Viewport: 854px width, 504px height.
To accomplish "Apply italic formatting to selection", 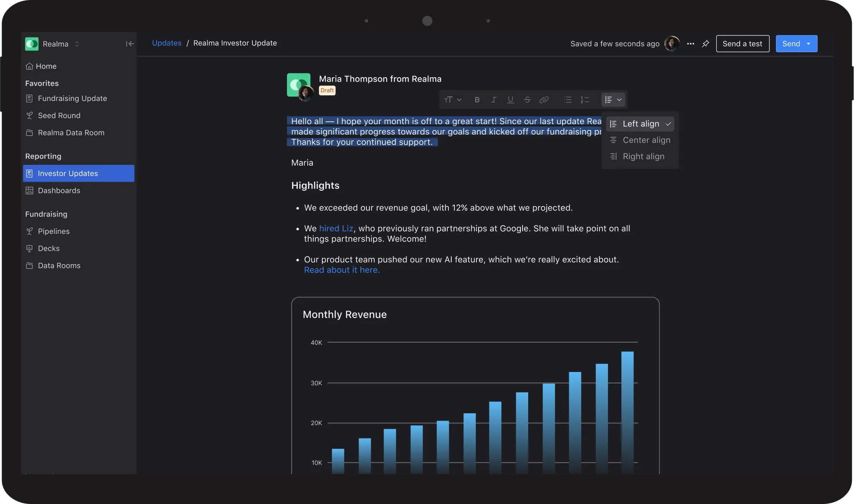I will (x=494, y=100).
